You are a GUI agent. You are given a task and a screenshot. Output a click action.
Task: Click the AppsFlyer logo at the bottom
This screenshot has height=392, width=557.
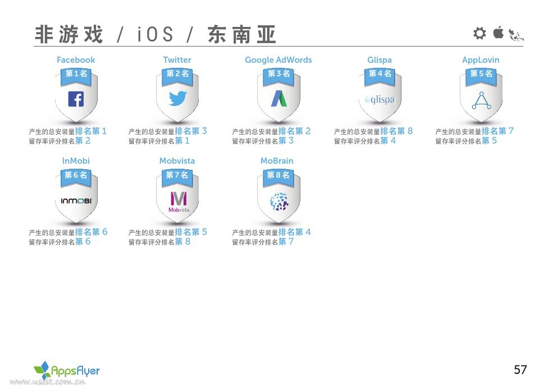[66, 370]
